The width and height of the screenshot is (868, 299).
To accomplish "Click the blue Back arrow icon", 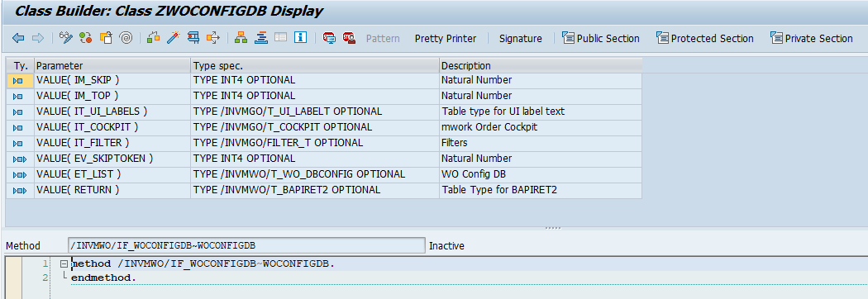I will [18, 38].
